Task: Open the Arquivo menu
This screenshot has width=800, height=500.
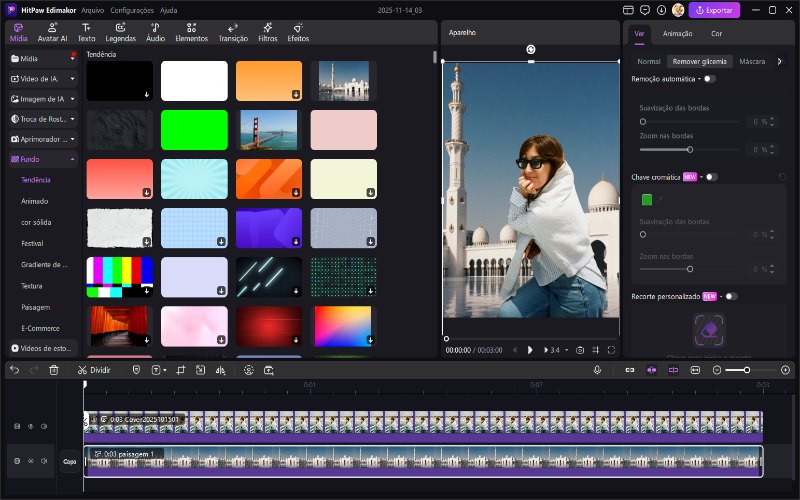Action: coord(92,10)
